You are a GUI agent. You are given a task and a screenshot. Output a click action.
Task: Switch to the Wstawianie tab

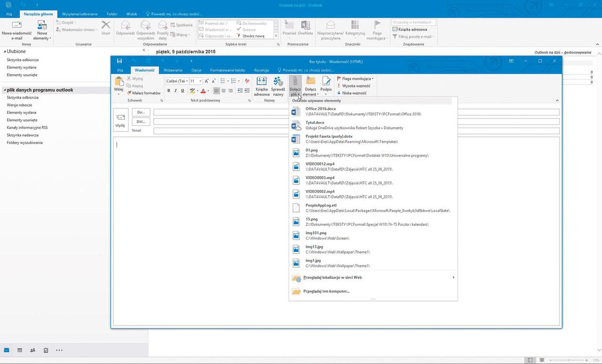tap(173, 70)
